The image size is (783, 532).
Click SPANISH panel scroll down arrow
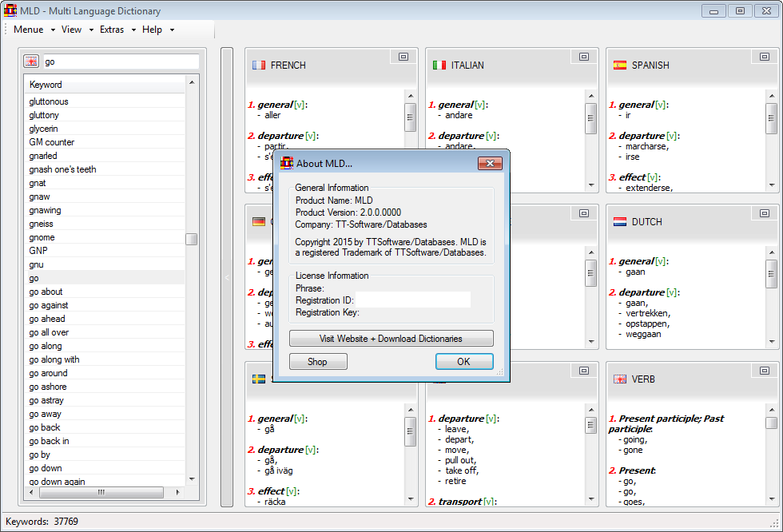pyautogui.click(x=772, y=185)
